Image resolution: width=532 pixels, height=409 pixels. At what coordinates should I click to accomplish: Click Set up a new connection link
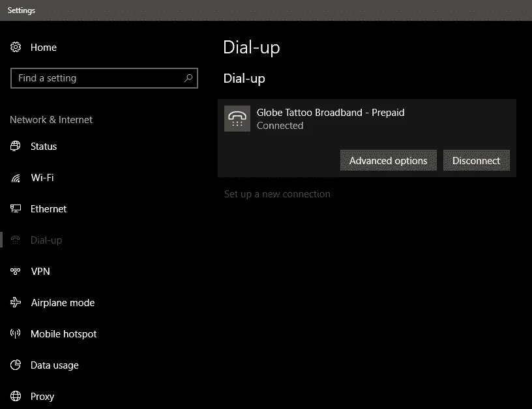(x=277, y=194)
